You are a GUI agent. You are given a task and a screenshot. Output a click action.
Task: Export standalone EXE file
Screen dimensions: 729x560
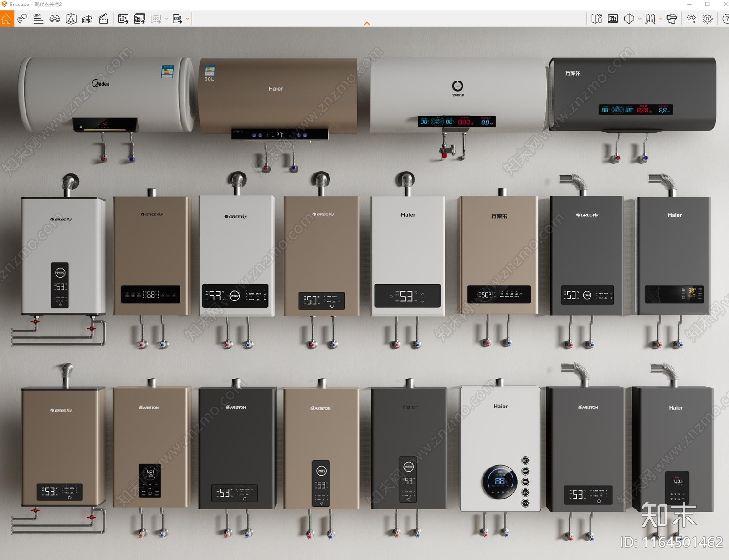tap(177, 19)
